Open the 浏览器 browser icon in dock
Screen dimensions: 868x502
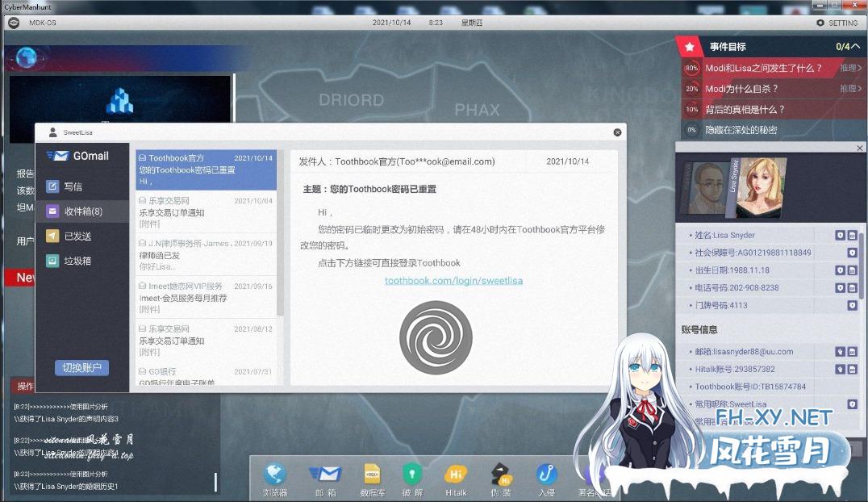pos(275,475)
